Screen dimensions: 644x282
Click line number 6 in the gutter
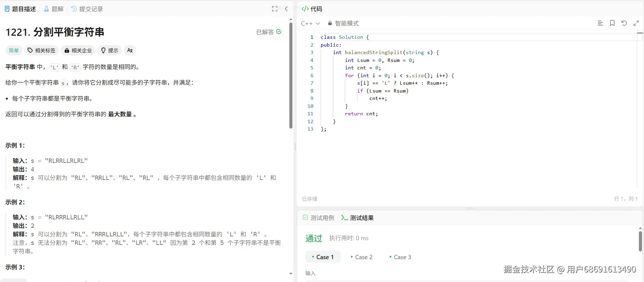pos(312,76)
